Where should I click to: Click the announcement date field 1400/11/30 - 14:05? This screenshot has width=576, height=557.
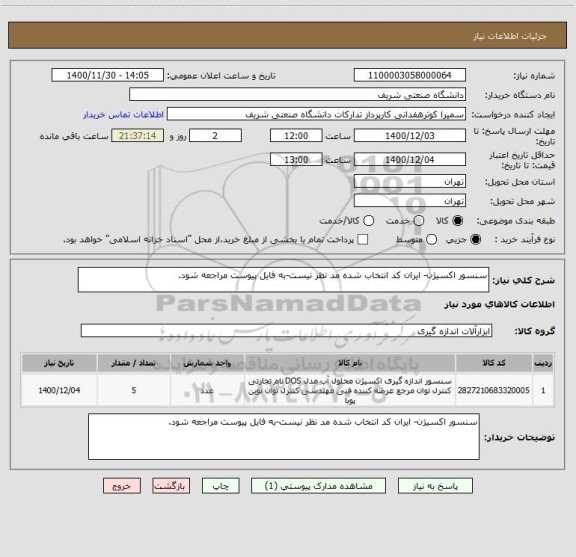point(108,75)
